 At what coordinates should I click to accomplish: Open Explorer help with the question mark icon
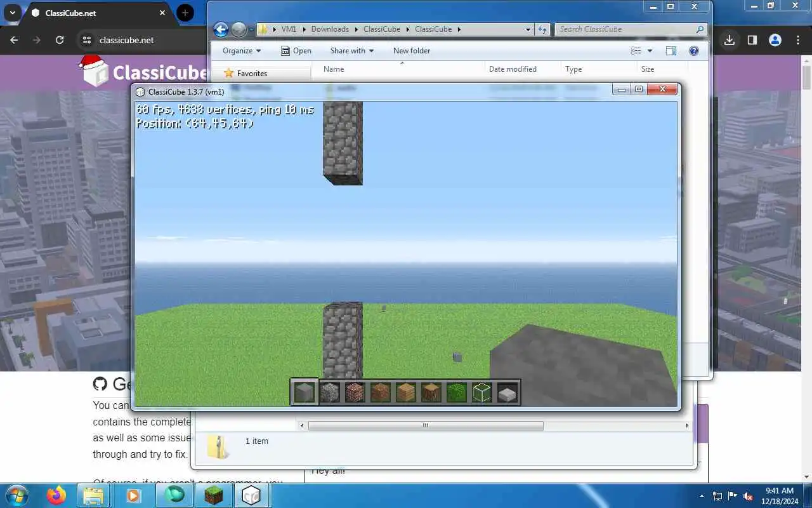point(694,51)
